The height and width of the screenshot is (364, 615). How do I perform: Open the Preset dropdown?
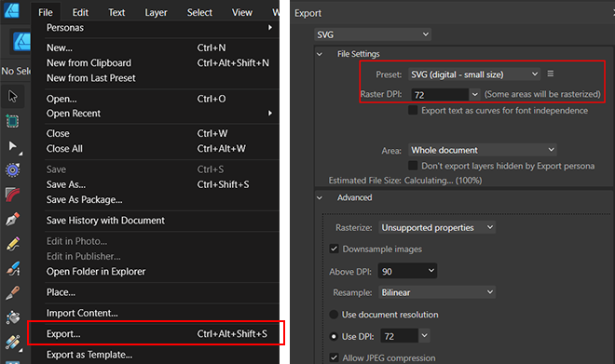coord(474,74)
